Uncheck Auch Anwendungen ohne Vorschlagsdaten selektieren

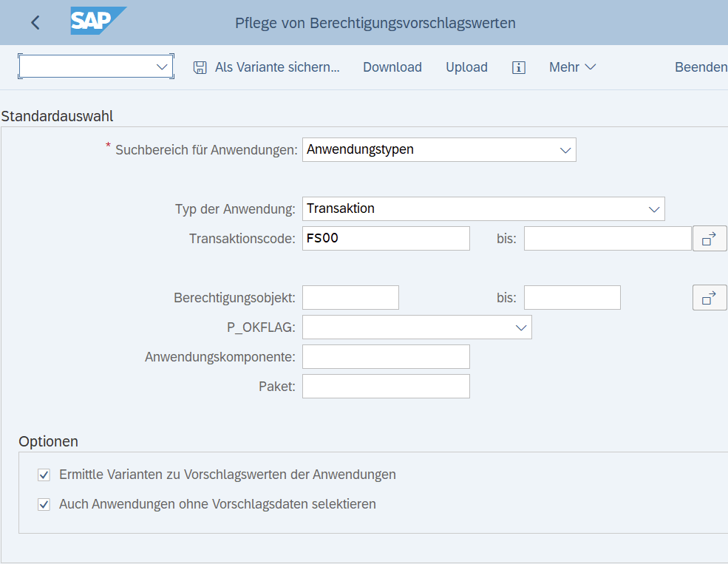coord(44,505)
